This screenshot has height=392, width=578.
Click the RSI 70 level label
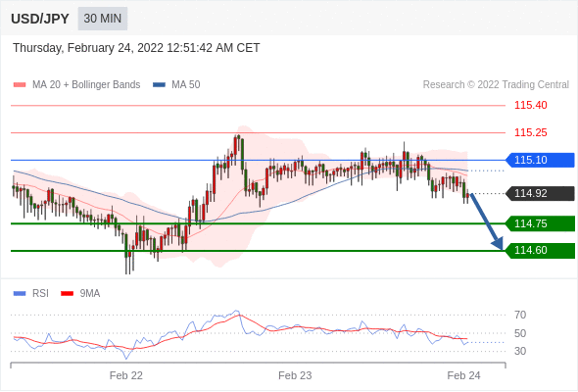(x=520, y=315)
